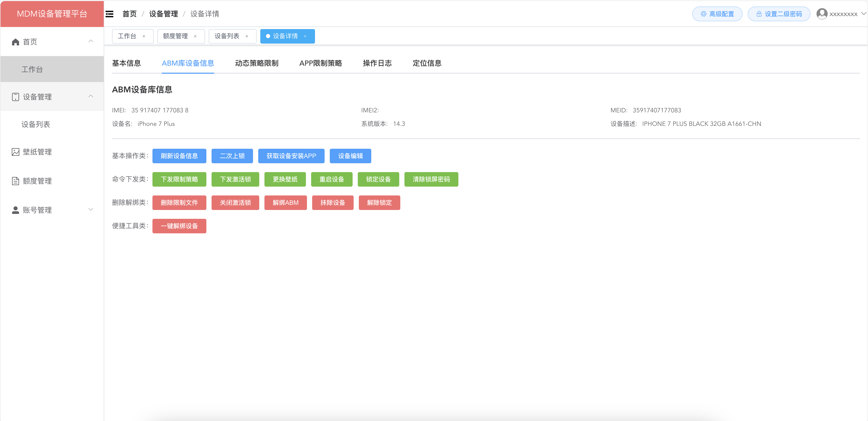Select 设备列表 in the sidebar

click(36, 125)
